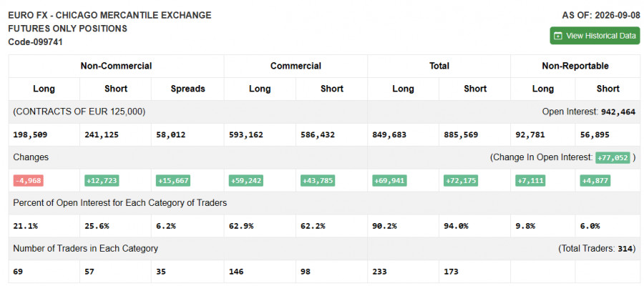This screenshot has width=644, height=286.
Task: Select the trader count 173
Action: (451, 272)
